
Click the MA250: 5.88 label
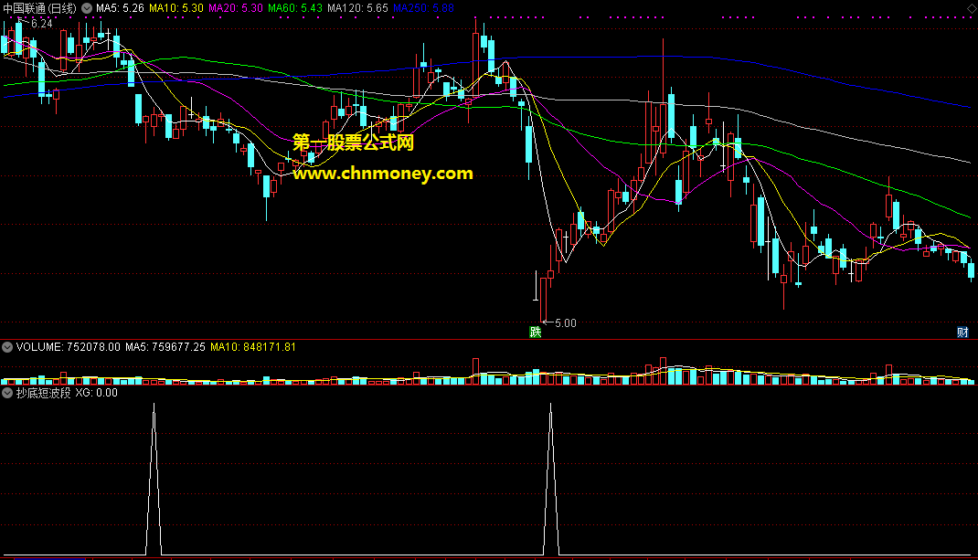[x=423, y=8]
